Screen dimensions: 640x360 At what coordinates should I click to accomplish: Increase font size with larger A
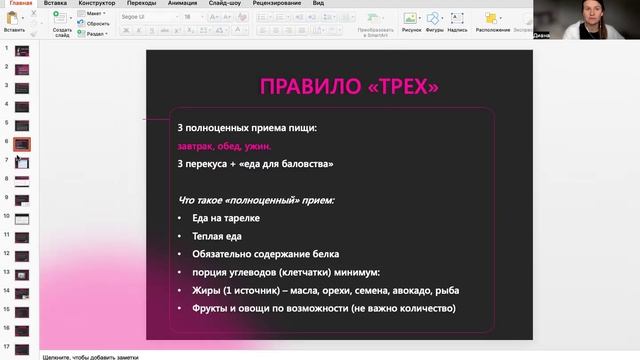click(213, 17)
